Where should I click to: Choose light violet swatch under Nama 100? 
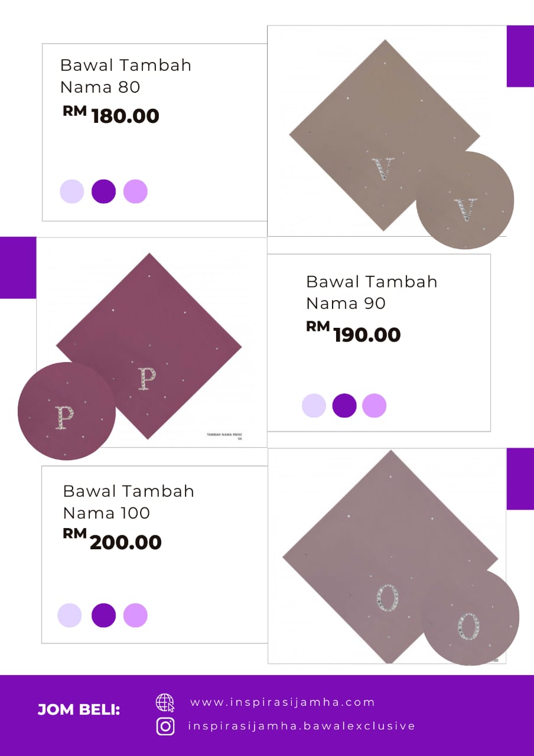[x=135, y=615]
